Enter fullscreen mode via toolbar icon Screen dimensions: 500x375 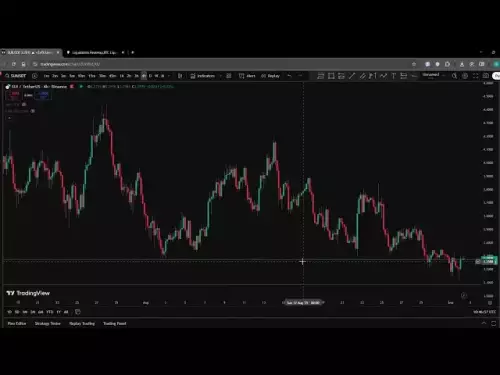pos(476,76)
